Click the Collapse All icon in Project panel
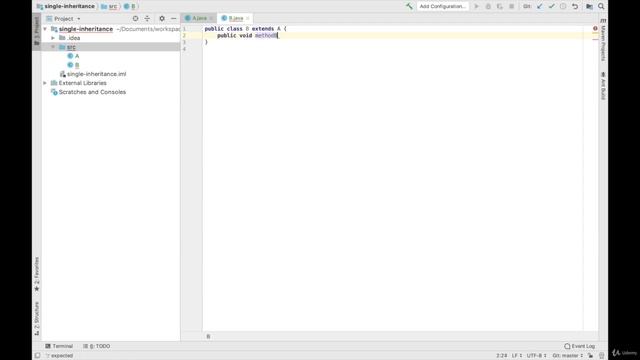 [147, 18]
